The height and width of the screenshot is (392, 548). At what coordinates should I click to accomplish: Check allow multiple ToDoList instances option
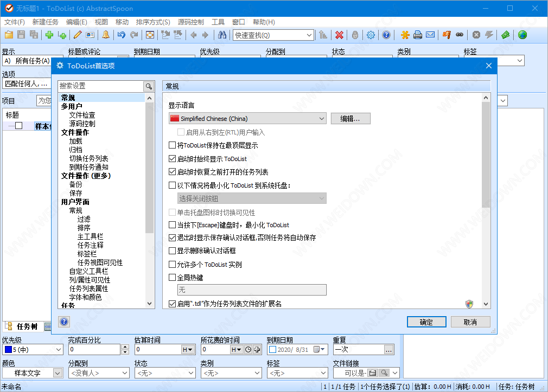tap(172, 264)
